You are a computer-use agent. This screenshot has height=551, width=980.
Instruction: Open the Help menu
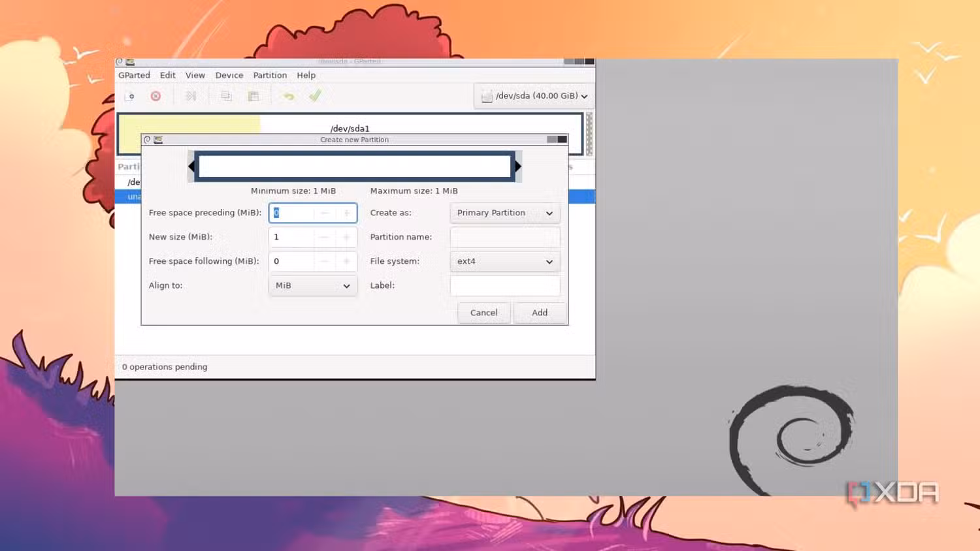[x=306, y=75]
